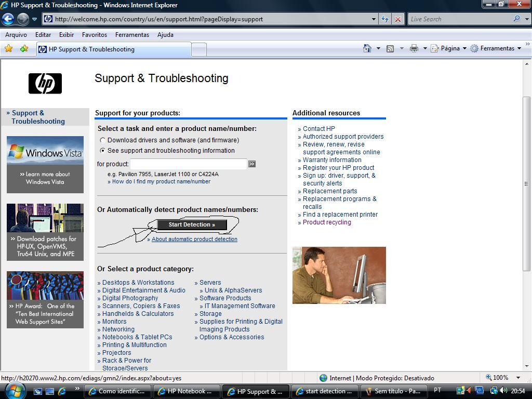Screen dimensions: 532x399
Task: Click the vertical scrollbar down arrow
Action: pos(527,366)
